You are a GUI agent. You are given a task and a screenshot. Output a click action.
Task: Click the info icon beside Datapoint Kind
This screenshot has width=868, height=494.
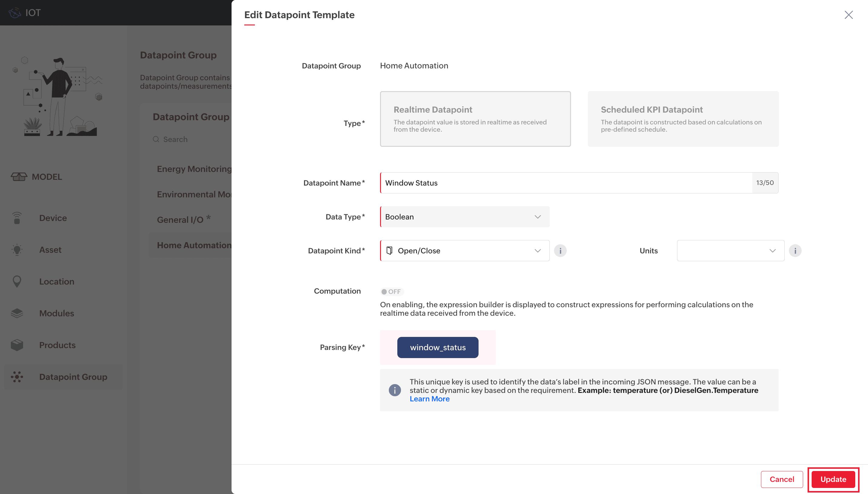[560, 251]
